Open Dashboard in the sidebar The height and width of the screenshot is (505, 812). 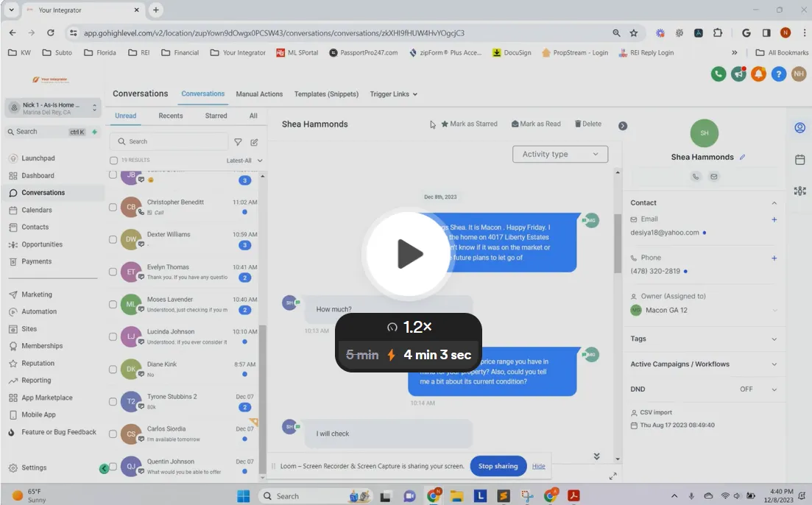coord(38,176)
